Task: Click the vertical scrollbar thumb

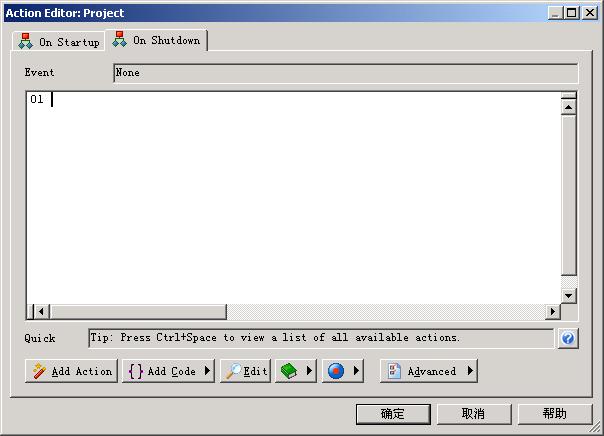Action: point(569,195)
